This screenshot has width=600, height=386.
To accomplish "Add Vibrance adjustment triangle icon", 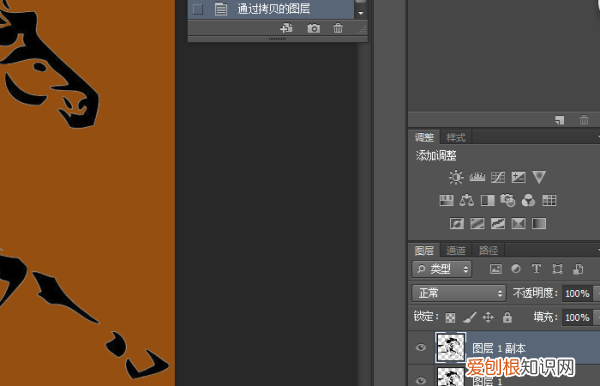I will (x=539, y=177).
